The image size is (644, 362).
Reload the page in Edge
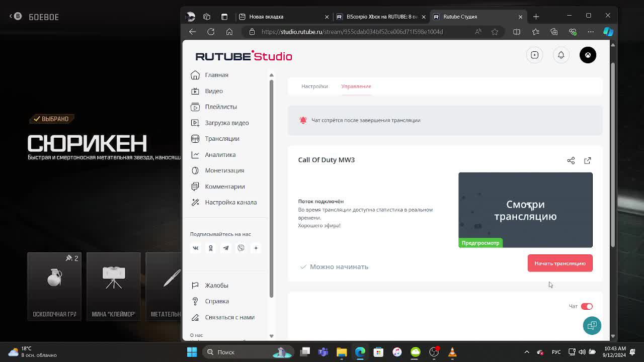click(x=211, y=32)
